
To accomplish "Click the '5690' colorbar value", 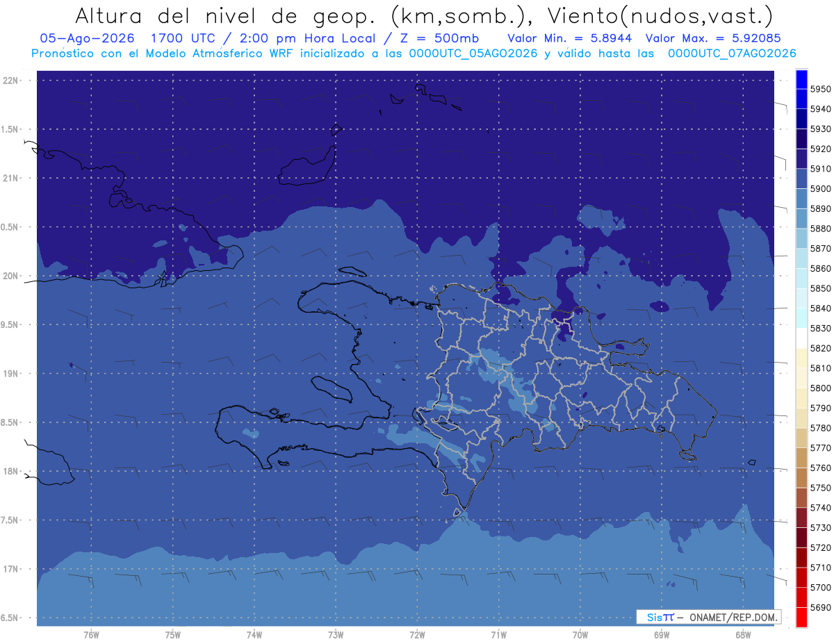I will (819, 607).
